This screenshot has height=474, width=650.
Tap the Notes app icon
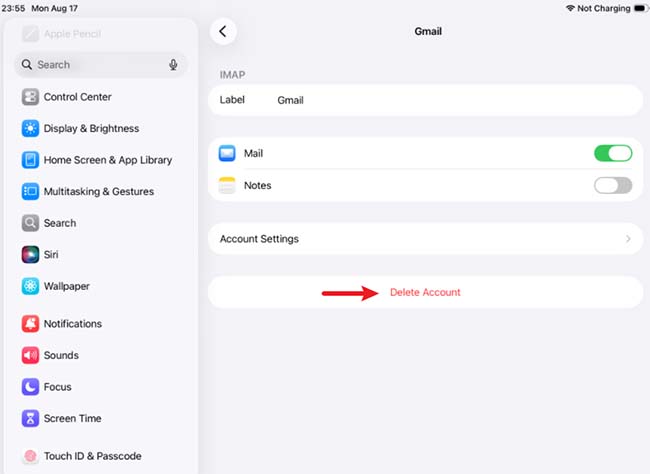pyautogui.click(x=227, y=185)
